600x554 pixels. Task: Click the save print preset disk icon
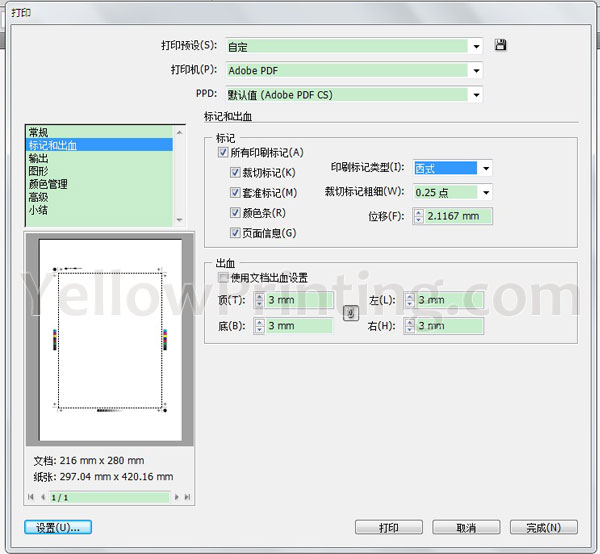click(500, 45)
